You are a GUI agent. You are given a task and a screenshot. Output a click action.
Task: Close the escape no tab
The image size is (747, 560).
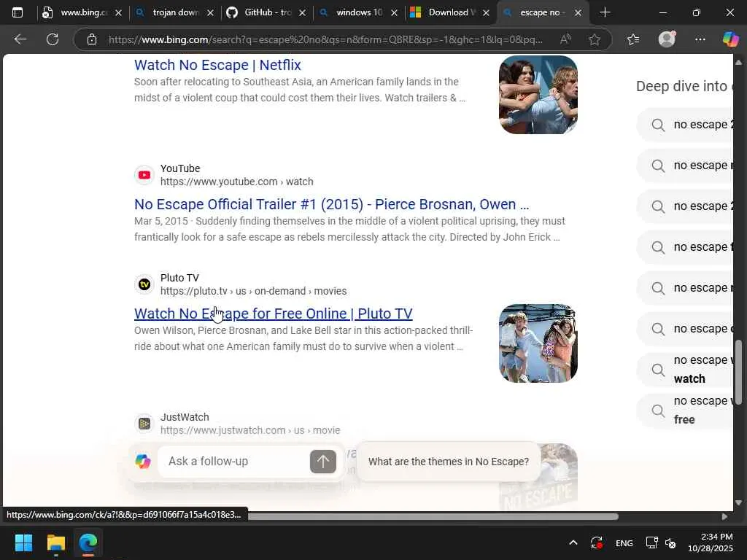pos(578,13)
